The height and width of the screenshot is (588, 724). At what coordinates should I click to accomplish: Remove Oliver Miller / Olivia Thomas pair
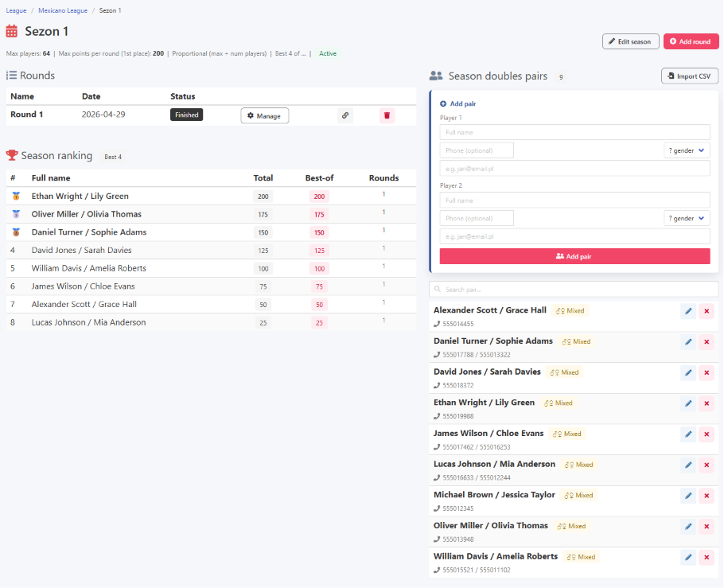pos(706,527)
